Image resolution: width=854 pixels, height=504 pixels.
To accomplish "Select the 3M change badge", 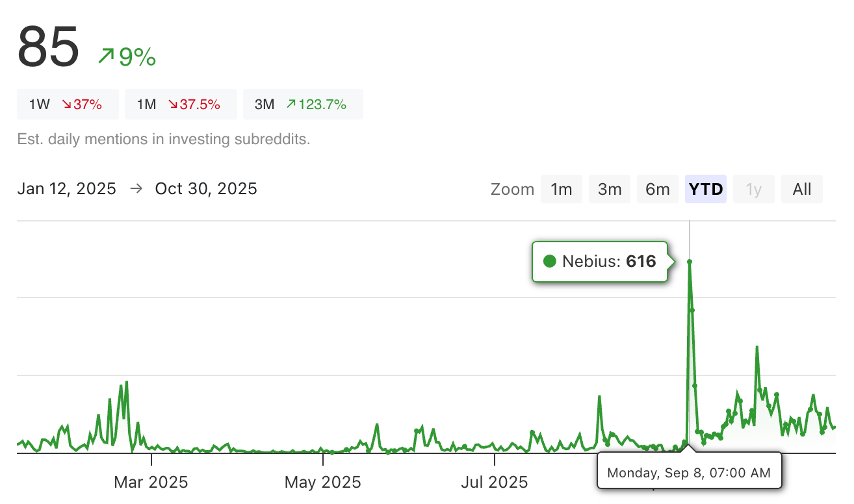I will coord(303,105).
